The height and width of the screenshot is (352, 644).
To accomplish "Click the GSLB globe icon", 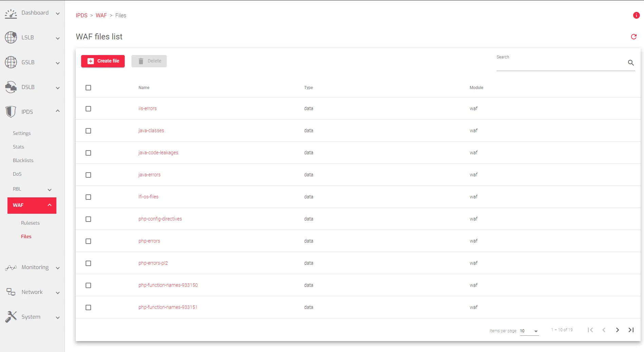I will pyautogui.click(x=11, y=62).
